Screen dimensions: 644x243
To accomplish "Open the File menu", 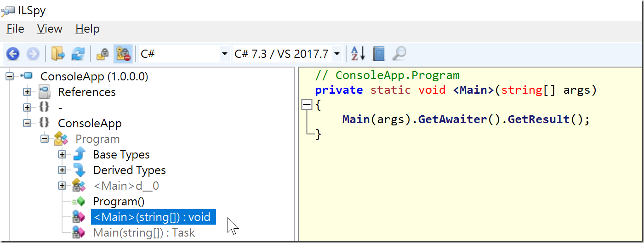I will tap(15, 29).
